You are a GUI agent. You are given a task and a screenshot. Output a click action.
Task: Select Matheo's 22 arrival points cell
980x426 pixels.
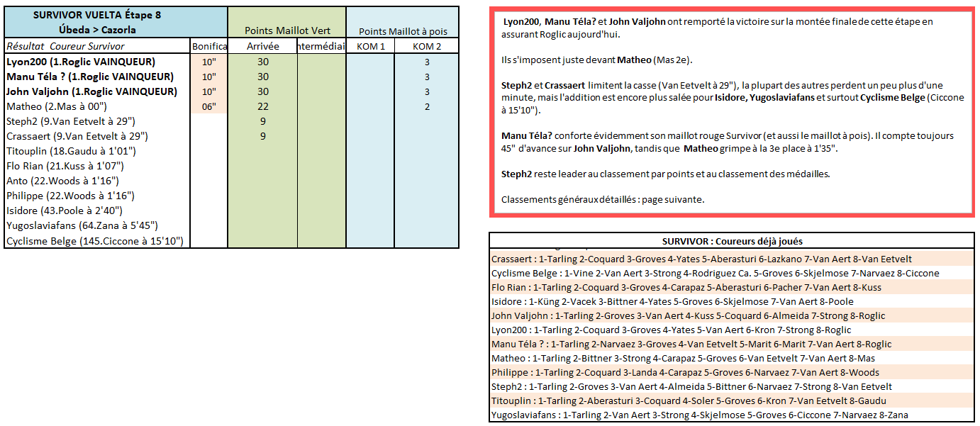pos(262,106)
